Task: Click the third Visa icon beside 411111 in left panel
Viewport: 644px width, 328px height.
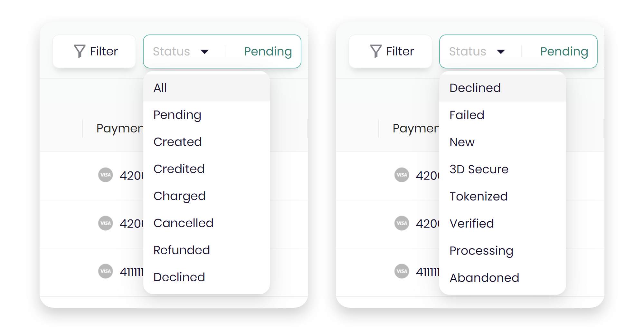Action: tap(106, 271)
